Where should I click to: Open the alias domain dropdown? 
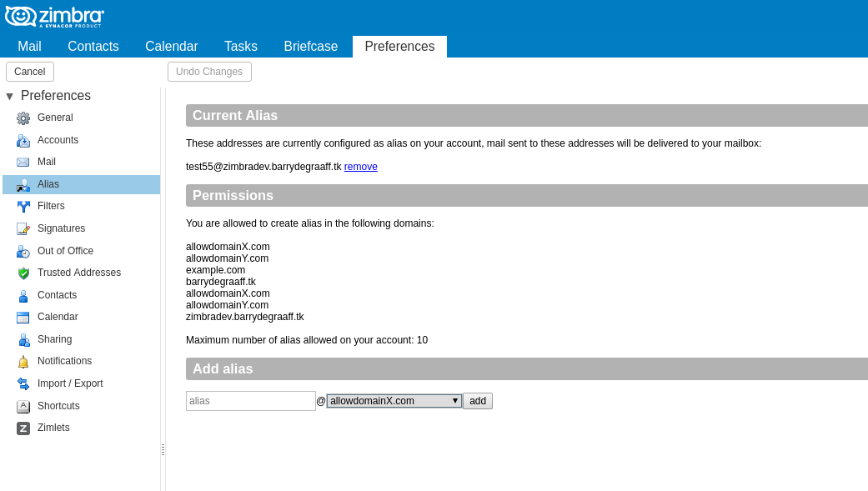394,401
